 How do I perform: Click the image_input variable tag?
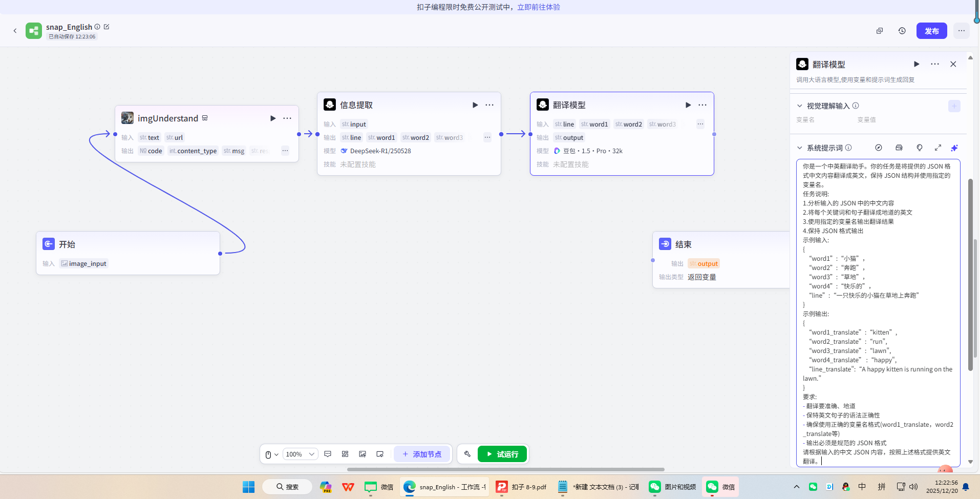click(83, 263)
